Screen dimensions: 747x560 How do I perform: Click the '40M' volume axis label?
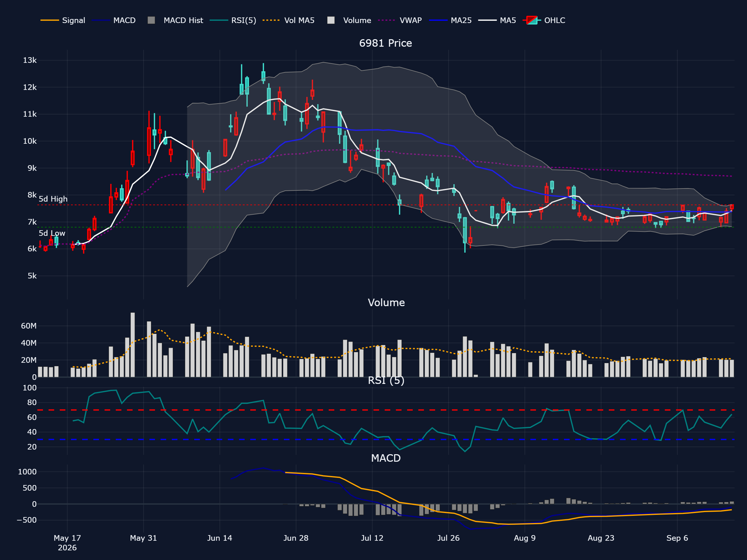click(x=29, y=343)
